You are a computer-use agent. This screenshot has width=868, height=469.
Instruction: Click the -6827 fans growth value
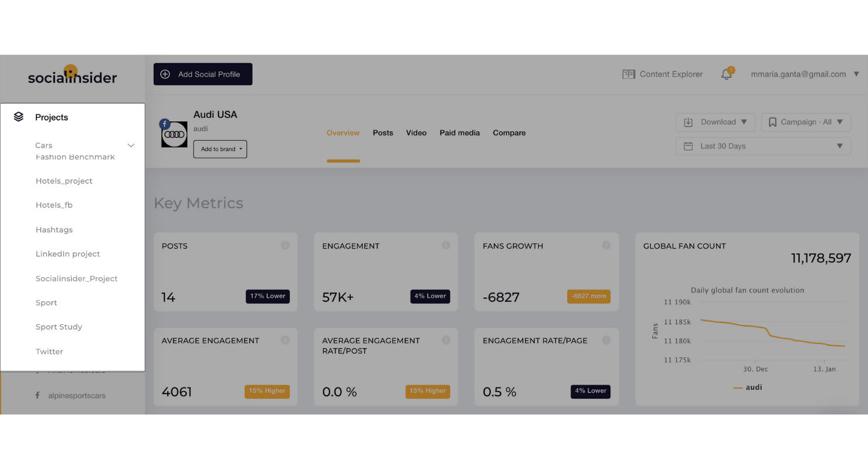(501, 297)
